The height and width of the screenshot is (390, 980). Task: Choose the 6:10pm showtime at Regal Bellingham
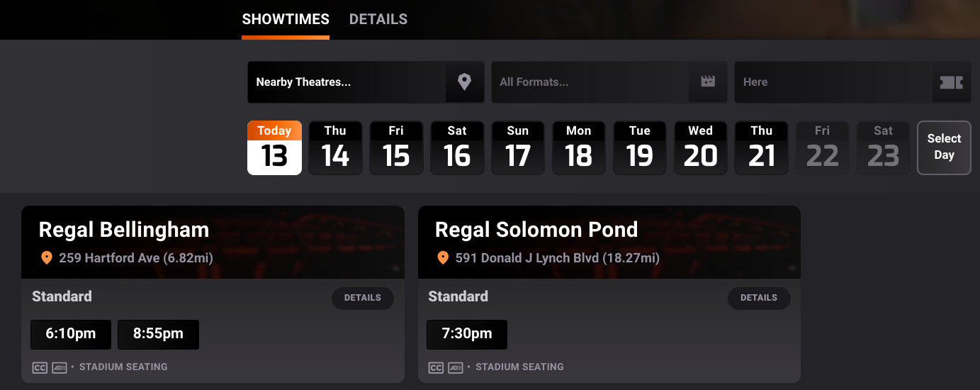(71, 334)
